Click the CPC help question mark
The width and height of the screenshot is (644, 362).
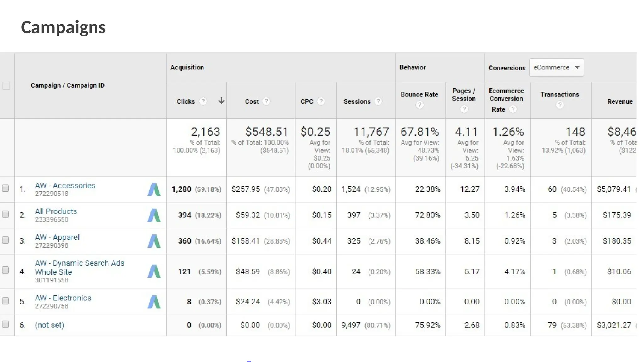(321, 101)
